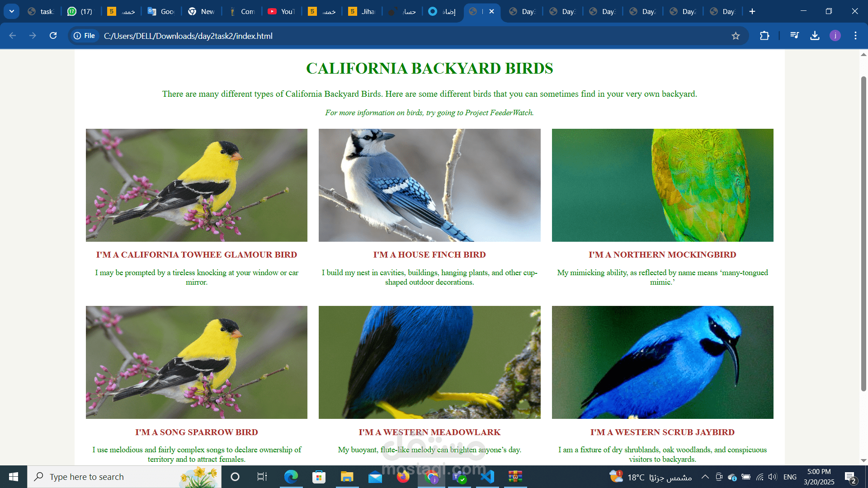Image resolution: width=868 pixels, height=488 pixels.
Task: Open the volume speaker icon in tray
Action: tap(772, 477)
